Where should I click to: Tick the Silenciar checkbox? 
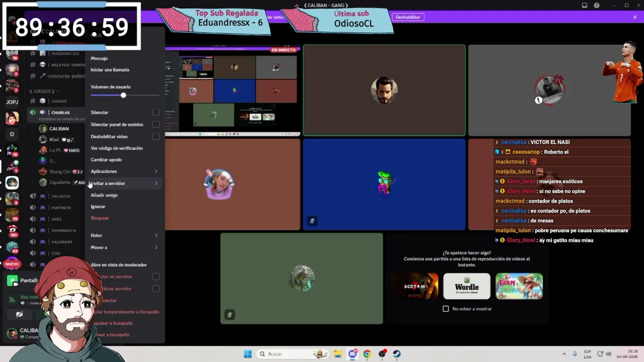pos(156,112)
